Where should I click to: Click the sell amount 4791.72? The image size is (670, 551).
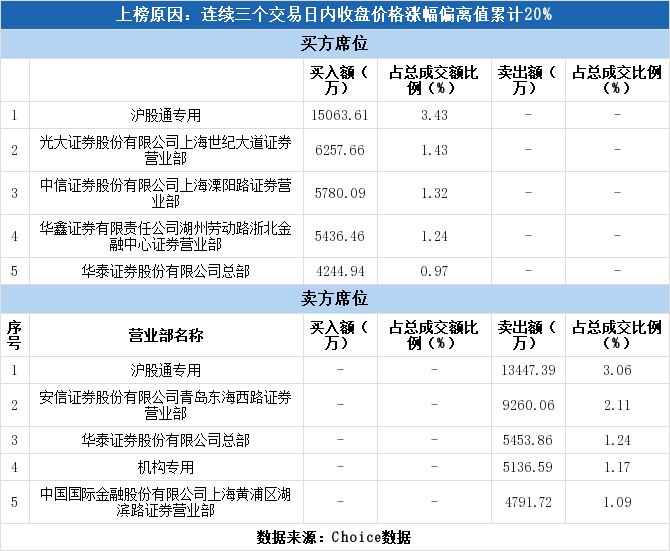(x=528, y=502)
